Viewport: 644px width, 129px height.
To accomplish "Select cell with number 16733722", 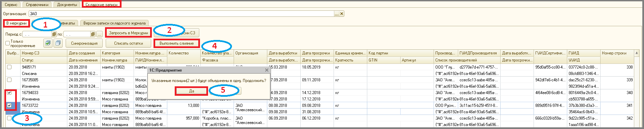I will [x=44, y=105].
